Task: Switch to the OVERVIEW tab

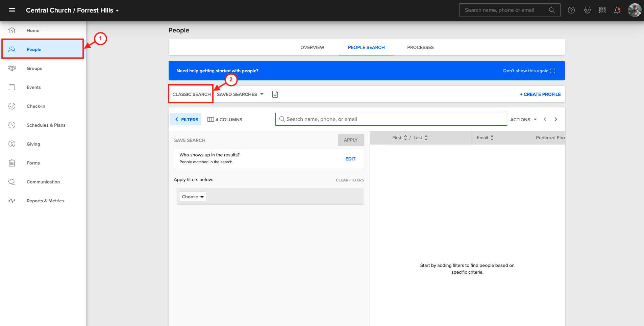Action: (312, 47)
